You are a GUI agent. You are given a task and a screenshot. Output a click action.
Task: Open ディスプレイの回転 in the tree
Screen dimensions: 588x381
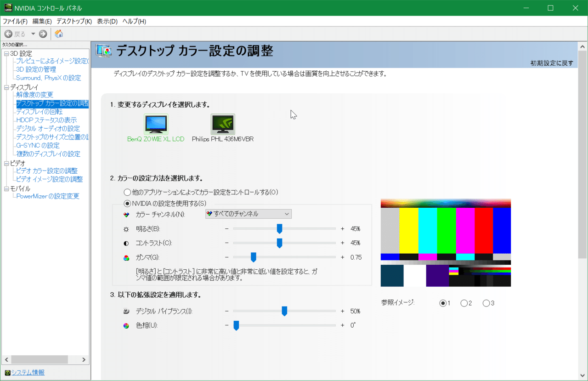(39, 112)
